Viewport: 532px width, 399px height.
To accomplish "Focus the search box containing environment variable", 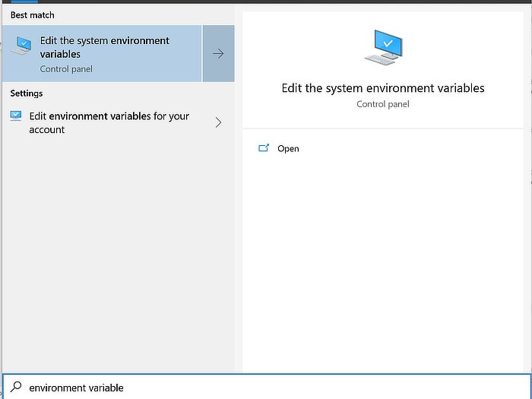I will point(266,387).
